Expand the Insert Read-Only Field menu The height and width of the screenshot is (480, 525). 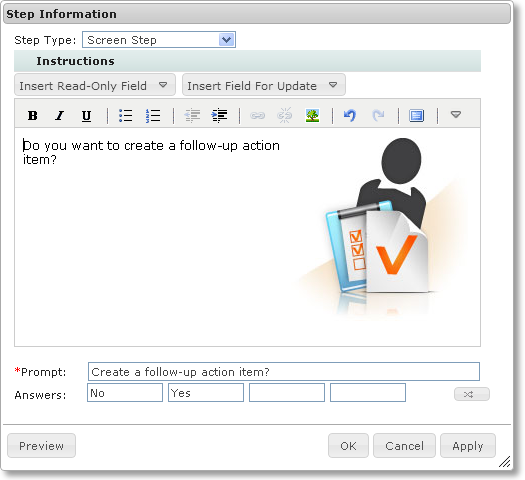point(95,85)
